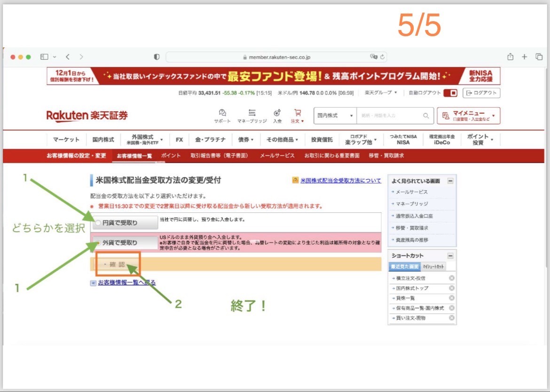This screenshot has width=550, height=392.
Task: Remove 国内株式トップ from recent list
Action: [x=452, y=288]
